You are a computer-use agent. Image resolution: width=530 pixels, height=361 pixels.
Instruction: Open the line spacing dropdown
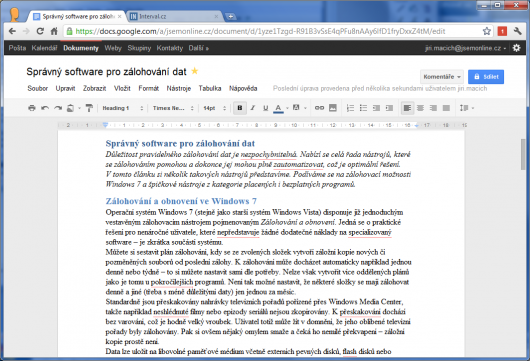[467, 108]
